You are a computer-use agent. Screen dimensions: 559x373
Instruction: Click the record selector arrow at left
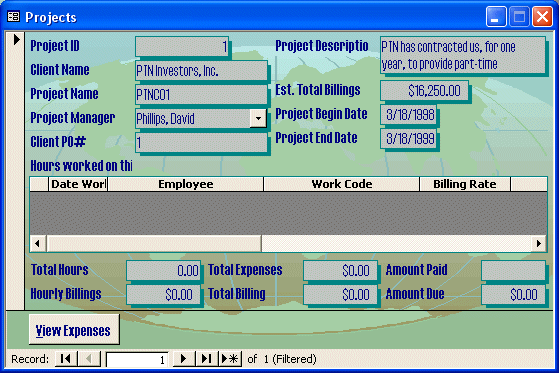point(16,39)
